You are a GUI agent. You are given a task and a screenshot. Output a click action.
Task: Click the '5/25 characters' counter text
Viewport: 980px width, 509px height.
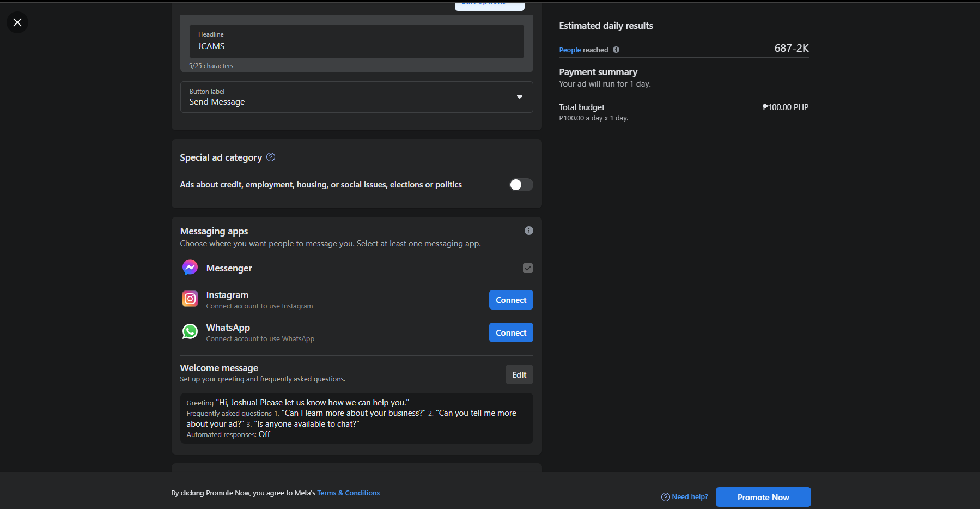pyautogui.click(x=211, y=66)
